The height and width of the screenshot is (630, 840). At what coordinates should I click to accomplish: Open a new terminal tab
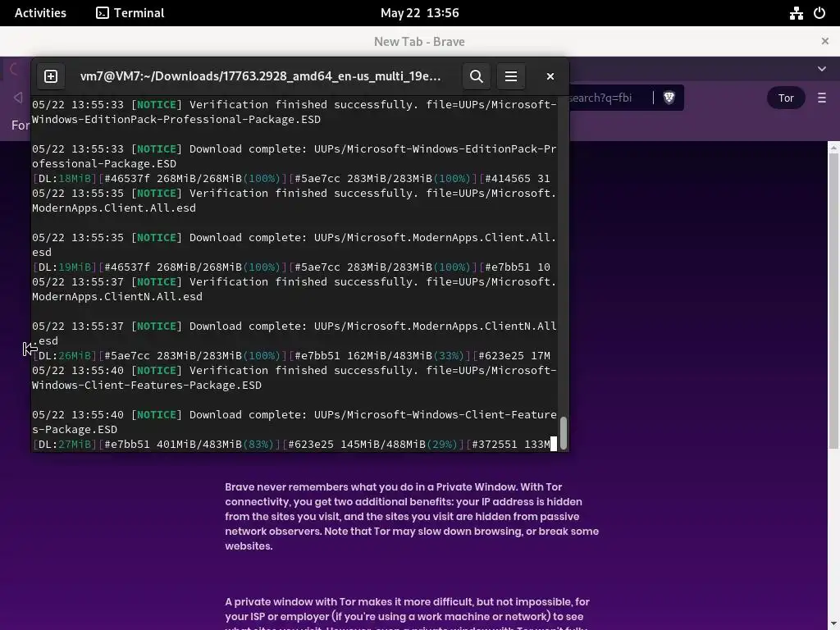point(50,76)
